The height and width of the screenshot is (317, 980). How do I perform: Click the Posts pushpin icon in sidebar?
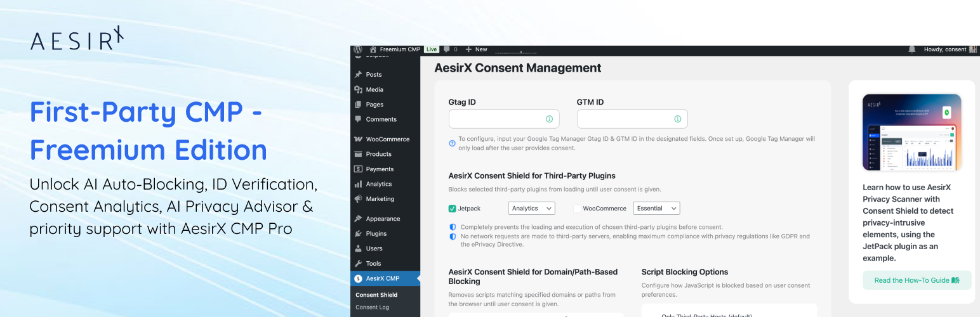pos(358,75)
